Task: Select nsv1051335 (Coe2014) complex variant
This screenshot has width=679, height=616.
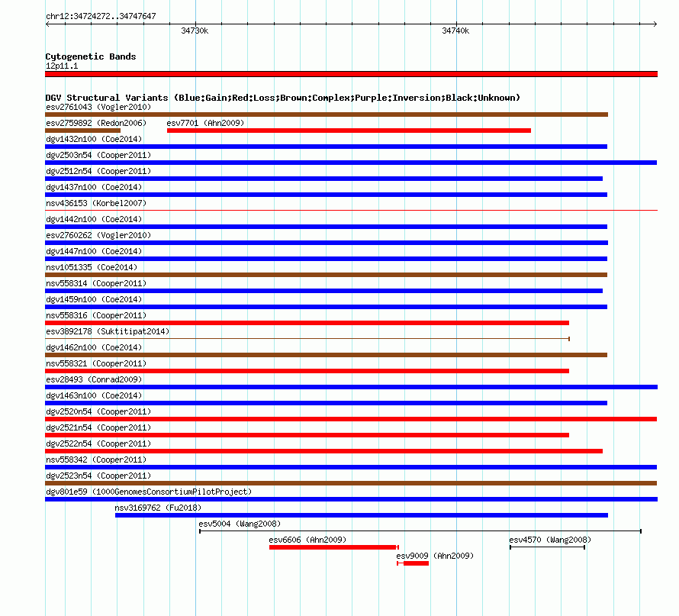Action: [x=326, y=275]
